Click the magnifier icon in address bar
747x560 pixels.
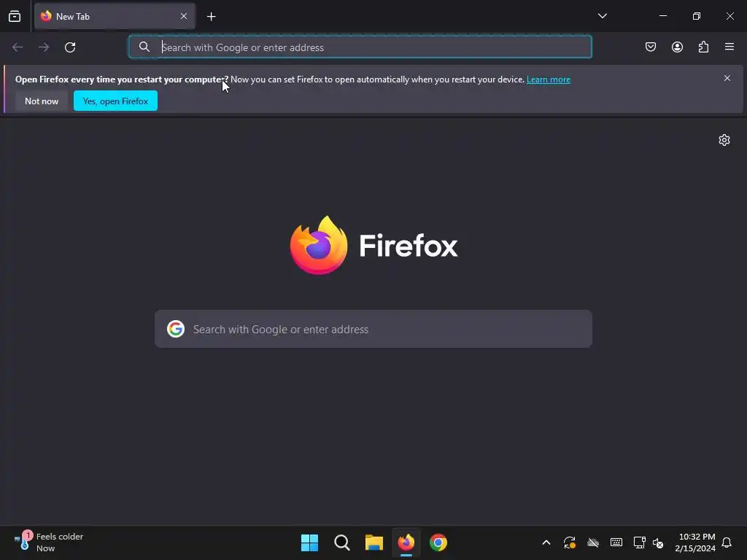(x=144, y=47)
